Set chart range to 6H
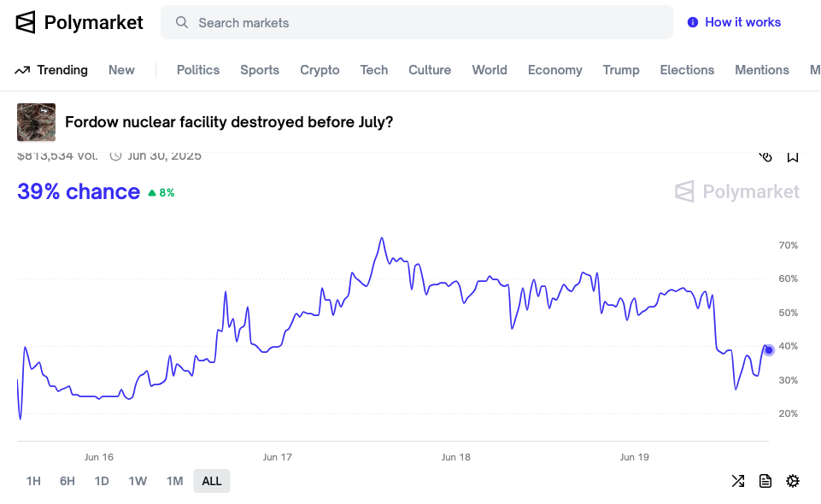 tap(67, 481)
